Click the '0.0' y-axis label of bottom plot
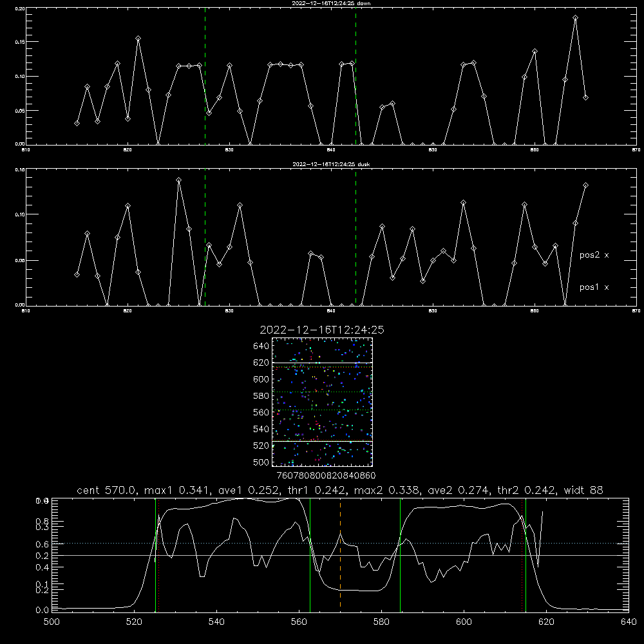 point(43,611)
